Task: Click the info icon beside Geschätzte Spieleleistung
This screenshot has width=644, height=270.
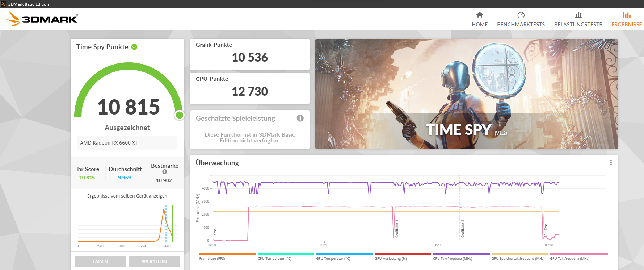Action: coord(300,118)
